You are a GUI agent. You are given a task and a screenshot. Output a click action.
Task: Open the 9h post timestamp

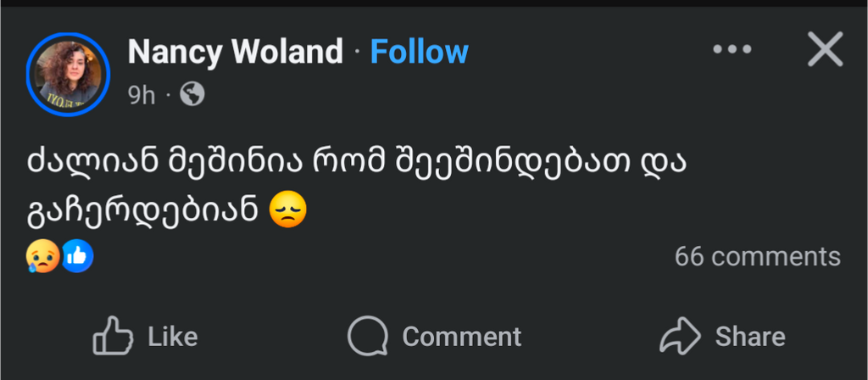pyautogui.click(x=142, y=95)
